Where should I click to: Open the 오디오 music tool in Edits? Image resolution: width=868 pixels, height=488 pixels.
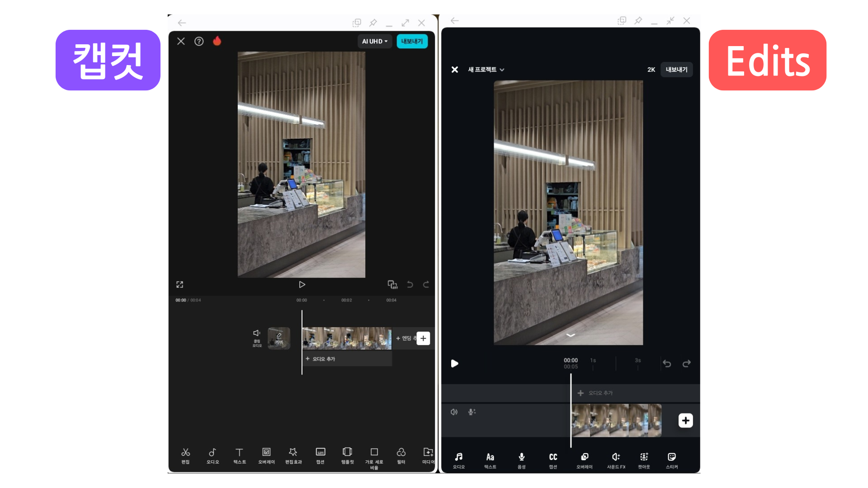click(459, 460)
